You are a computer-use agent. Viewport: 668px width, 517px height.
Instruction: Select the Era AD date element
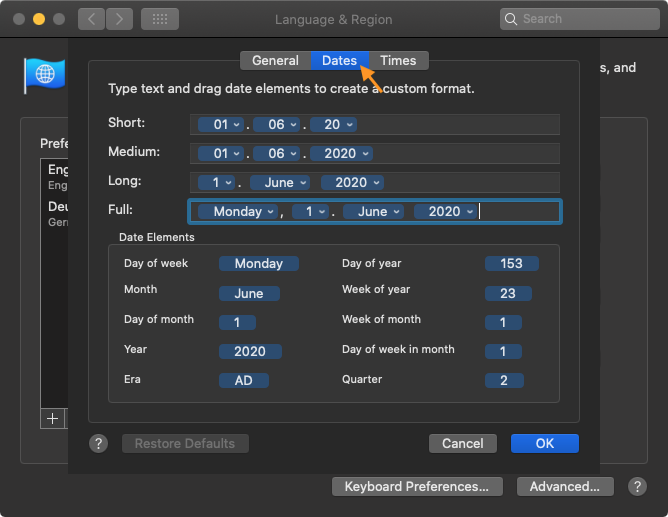244,380
